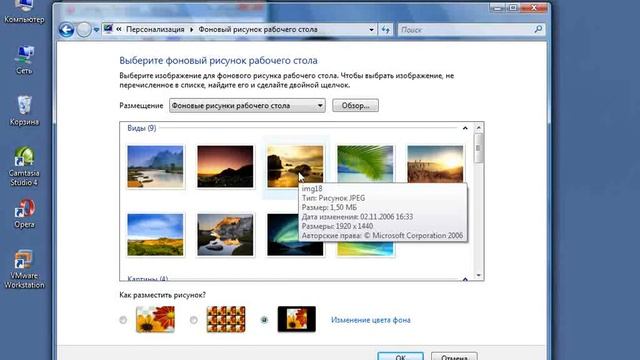Click the Персонализация breadcrumb
Screen dimensions: 640x360
pos(155,29)
